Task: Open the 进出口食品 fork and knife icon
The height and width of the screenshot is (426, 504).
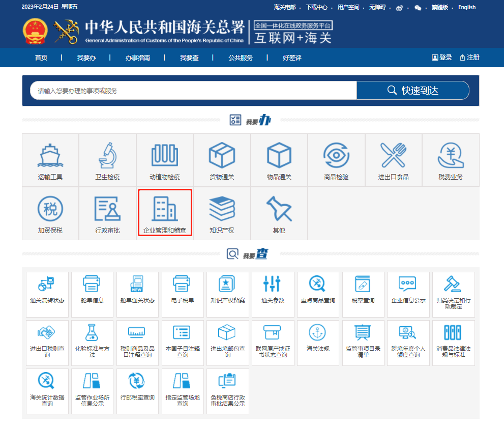Action: coord(393,155)
